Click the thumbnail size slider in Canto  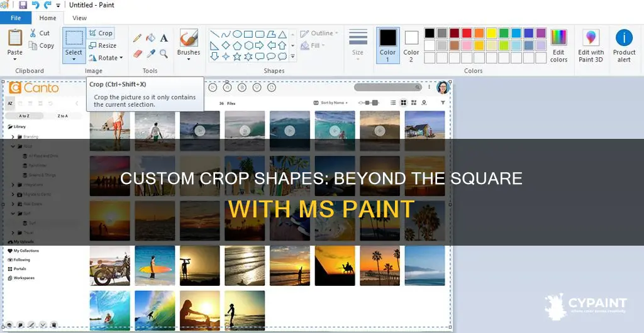click(368, 102)
